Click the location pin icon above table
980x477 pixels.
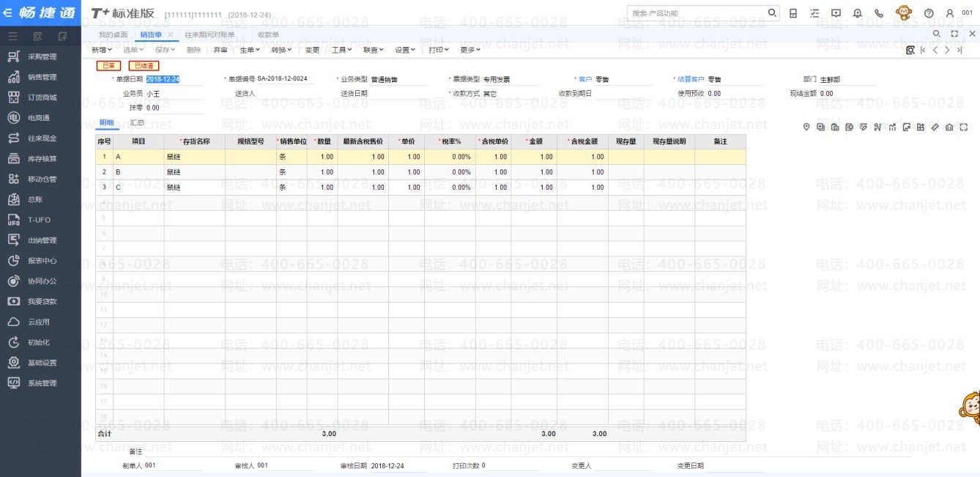tap(806, 127)
